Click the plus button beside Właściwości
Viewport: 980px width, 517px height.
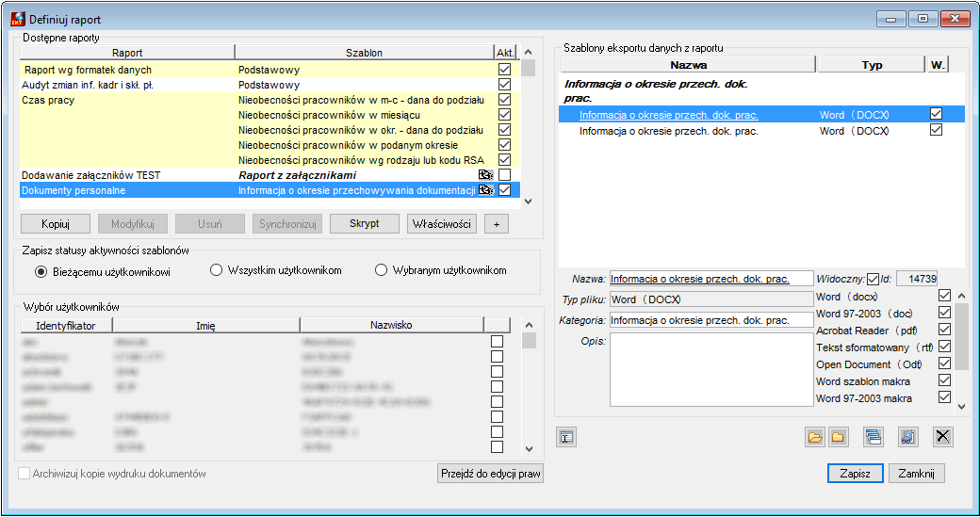[x=497, y=223]
